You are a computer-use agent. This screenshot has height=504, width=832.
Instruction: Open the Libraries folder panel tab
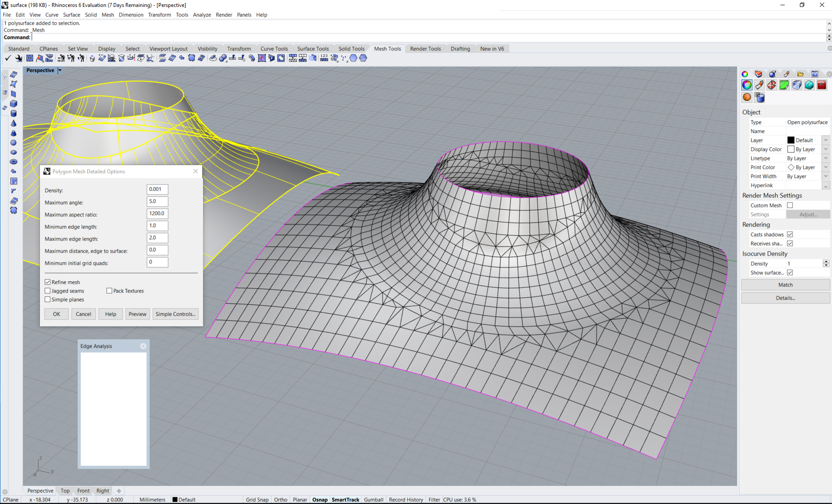[801, 74]
